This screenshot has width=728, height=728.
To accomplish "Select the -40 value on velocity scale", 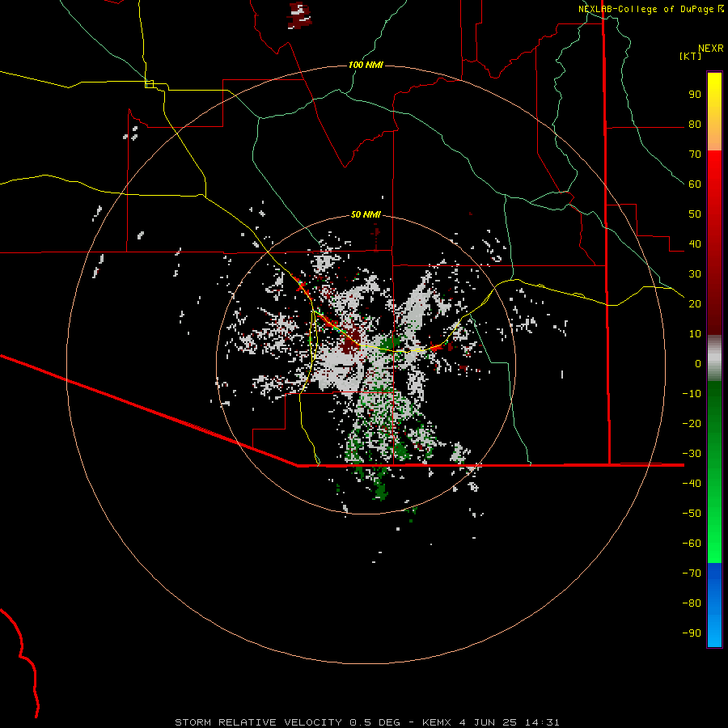I will [692, 484].
